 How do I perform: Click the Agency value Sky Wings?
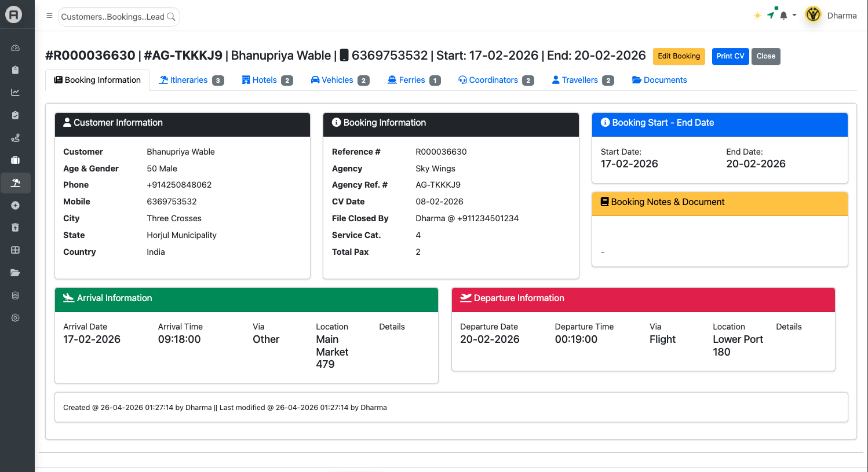pyautogui.click(x=435, y=169)
